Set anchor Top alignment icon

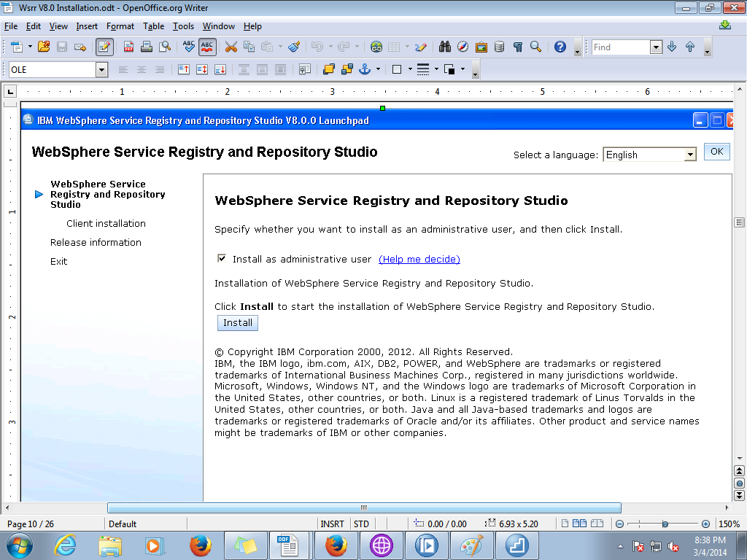click(183, 69)
